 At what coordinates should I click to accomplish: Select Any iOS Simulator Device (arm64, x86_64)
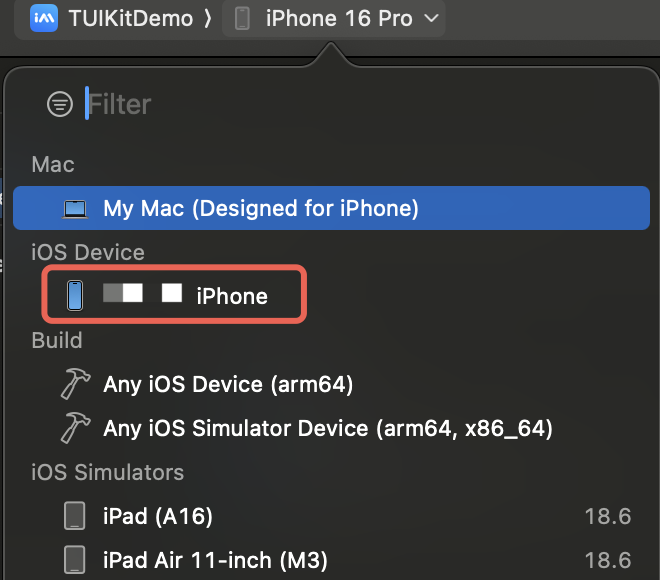pyautogui.click(x=327, y=428)
